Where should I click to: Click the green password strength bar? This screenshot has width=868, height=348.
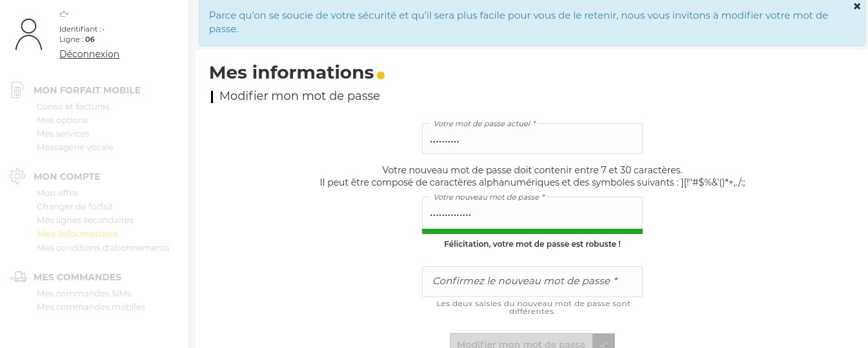(x=532, y=231)
